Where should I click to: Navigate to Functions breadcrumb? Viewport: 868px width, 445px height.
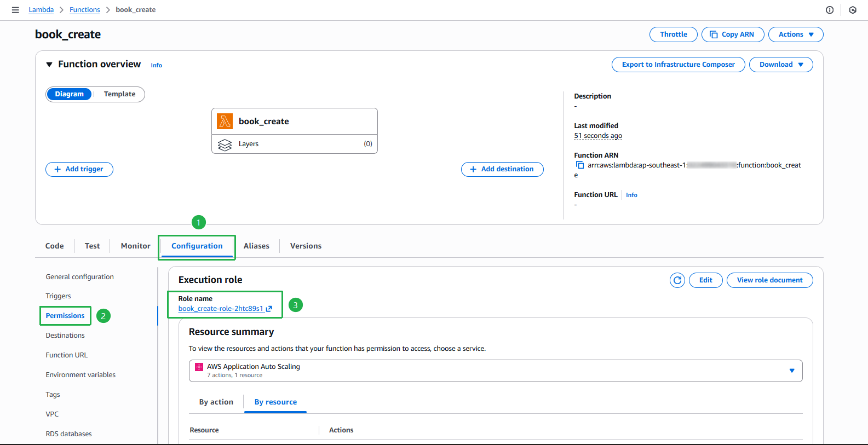pyautogui.click(x=85, y=10)
